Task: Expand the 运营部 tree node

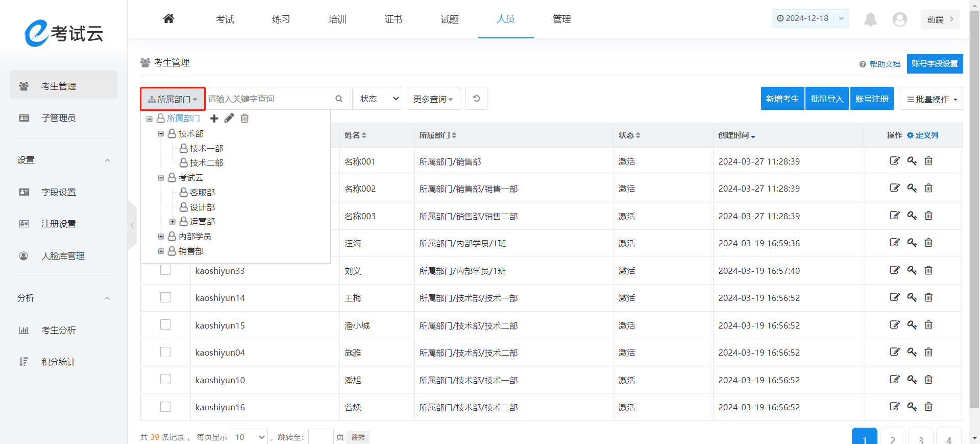Action: (173, 222)
